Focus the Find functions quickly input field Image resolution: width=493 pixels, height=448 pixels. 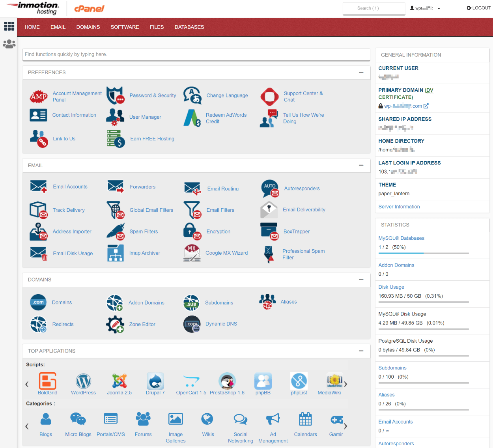click(196, 54)
